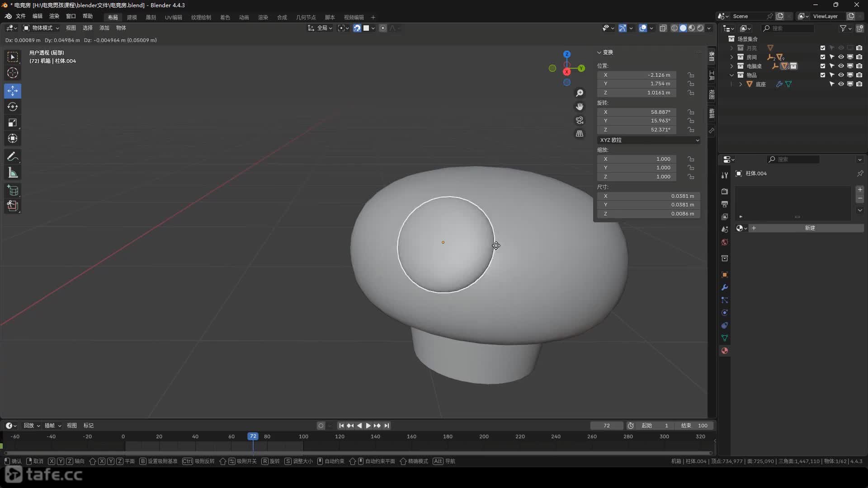Open the XYZ 欧拉 rotation mode dropdown
The width and height of the screenshot is (868, 488).
[649, 140]
